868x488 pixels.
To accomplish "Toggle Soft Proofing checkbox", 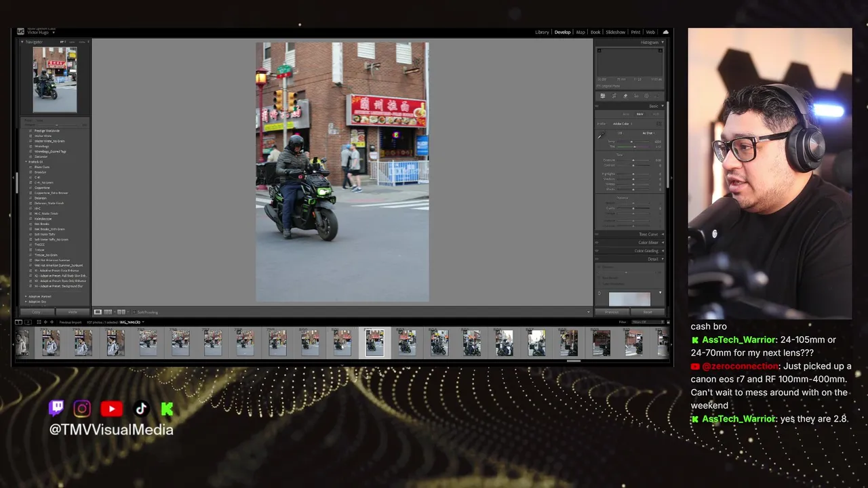I will (134, 312).
